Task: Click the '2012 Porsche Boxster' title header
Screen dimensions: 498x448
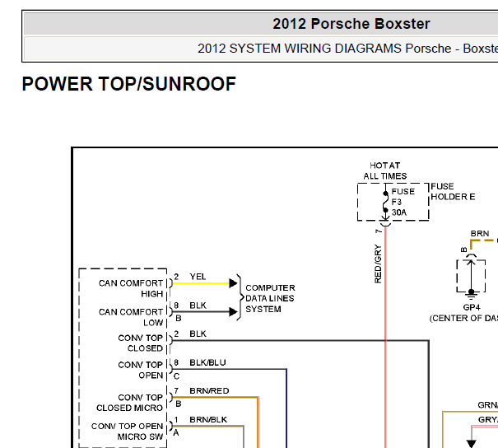Action: click(351, 24)
